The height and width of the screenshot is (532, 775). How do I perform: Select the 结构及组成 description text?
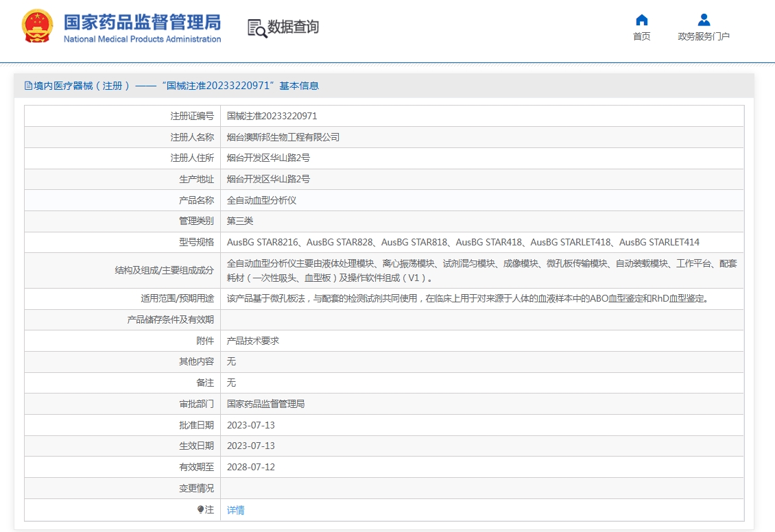[x=482, y=271]
